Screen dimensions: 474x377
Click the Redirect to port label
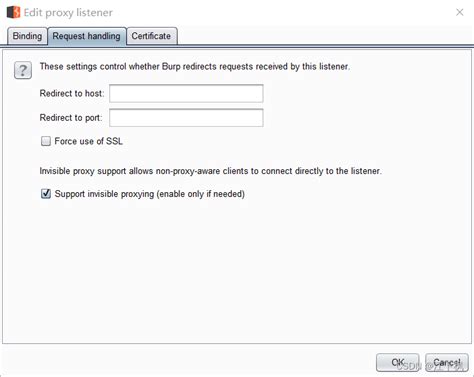click(x=71, y=118)
